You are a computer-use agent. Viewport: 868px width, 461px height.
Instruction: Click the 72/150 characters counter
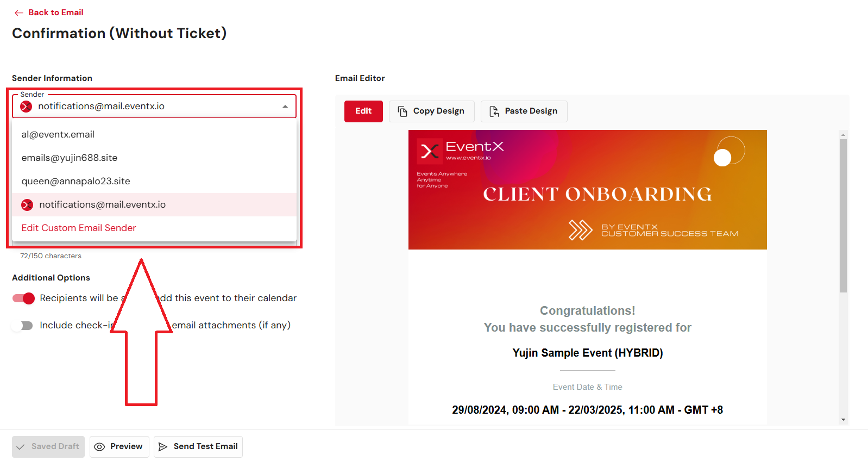tap(51, 256)
